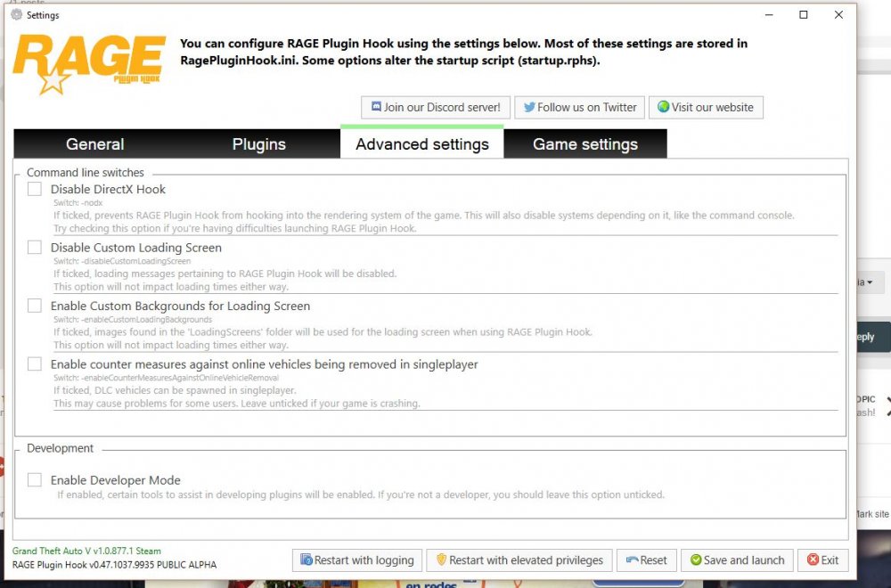Click the Switch: -enableCustomLoadingBackgrounds text

click(x=133, y=320)
